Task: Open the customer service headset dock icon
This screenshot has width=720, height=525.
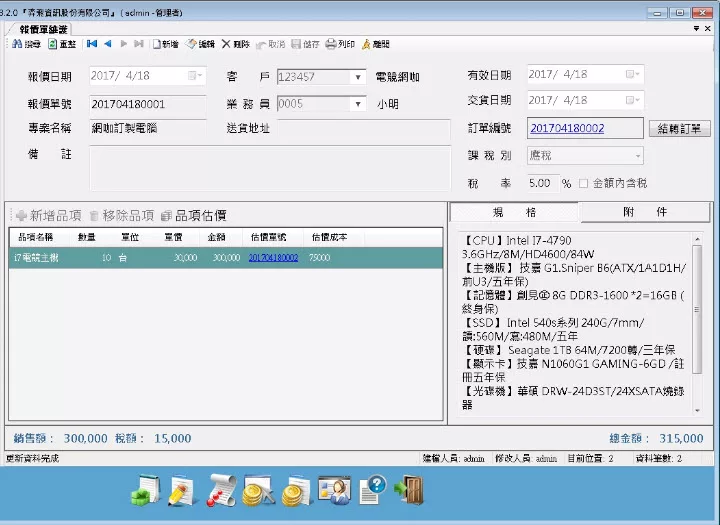Action: 334,489
